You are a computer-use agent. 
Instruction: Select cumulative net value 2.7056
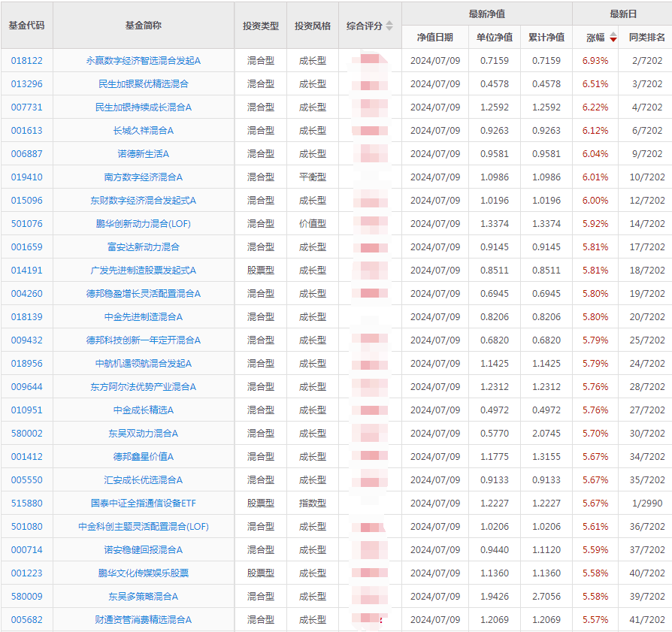coord(546,596)
